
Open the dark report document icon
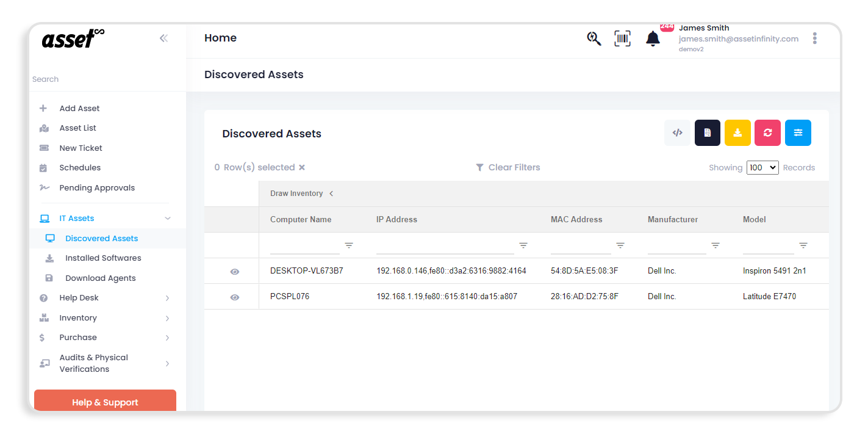click(x=707, y=132)
